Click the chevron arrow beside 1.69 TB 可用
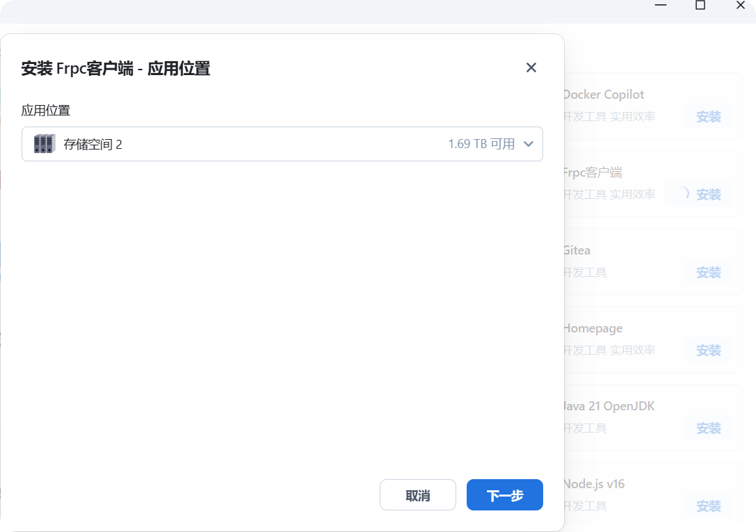 (529, 144)
